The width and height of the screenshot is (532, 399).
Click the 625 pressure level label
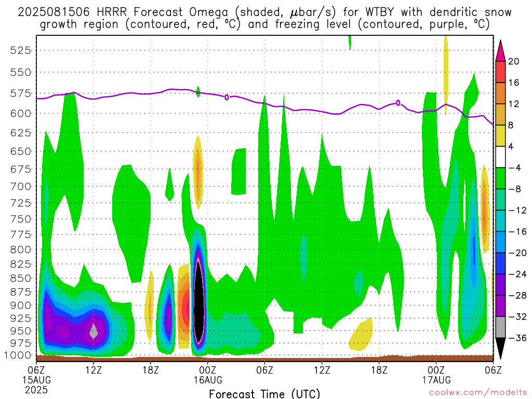tap(21, 132)
